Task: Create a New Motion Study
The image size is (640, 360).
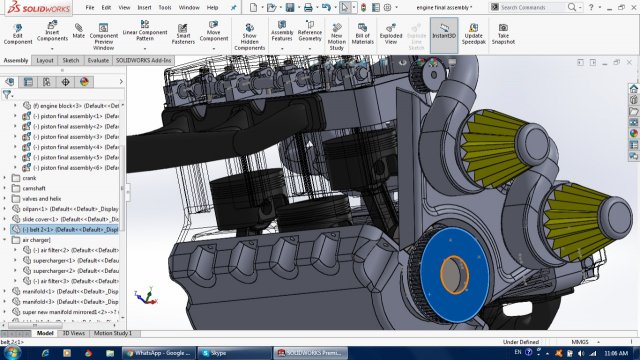Action: tap(337, 37)
